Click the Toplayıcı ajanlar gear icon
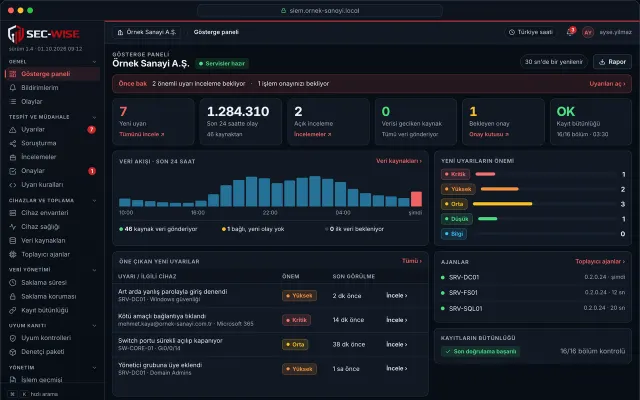 [13, 254]
